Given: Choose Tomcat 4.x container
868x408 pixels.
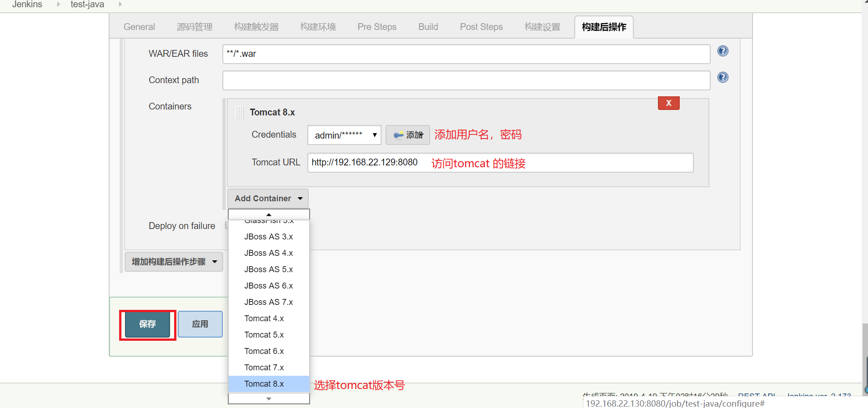Looking at the screenshot, I should pos(269,318).
